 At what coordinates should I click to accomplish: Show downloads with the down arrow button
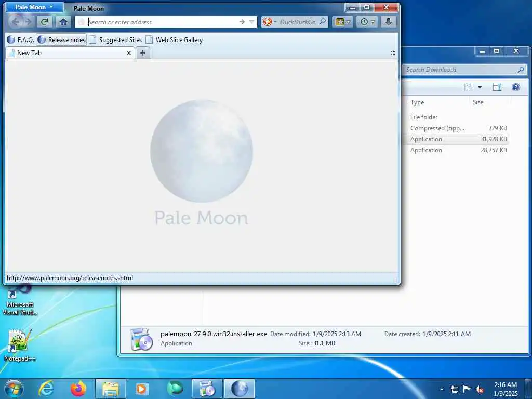click(389, 22)
